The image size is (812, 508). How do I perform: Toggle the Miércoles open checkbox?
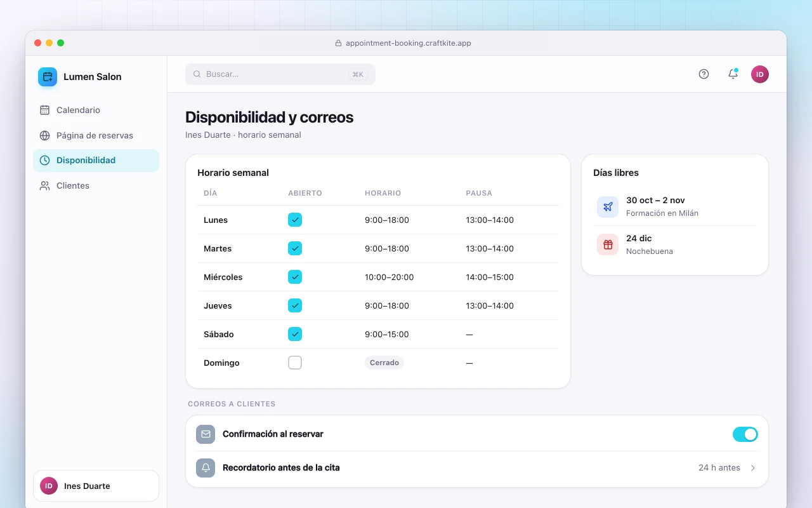(x=295, y=277)
